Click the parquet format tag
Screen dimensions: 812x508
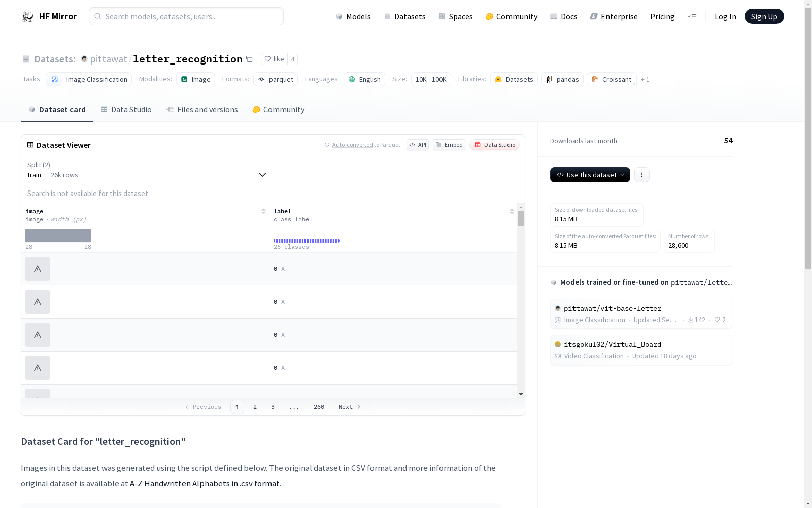[276, 79]
